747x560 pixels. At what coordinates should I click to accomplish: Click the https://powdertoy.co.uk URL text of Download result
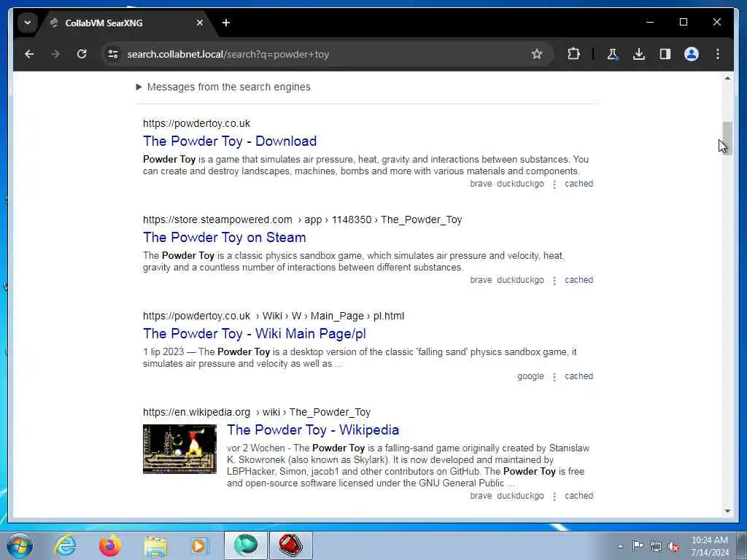196,124
